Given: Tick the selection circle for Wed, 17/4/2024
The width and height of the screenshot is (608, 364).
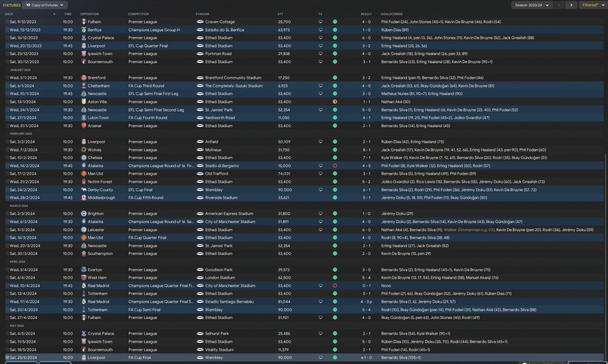Looking at the screenshot, I should pyautogui.click(x=7, y=302).
